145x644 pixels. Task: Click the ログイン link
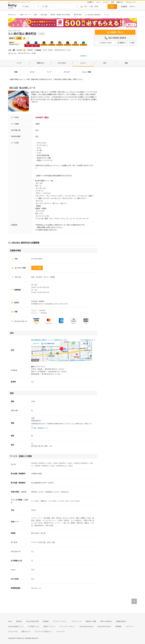(x=132, y=7)
